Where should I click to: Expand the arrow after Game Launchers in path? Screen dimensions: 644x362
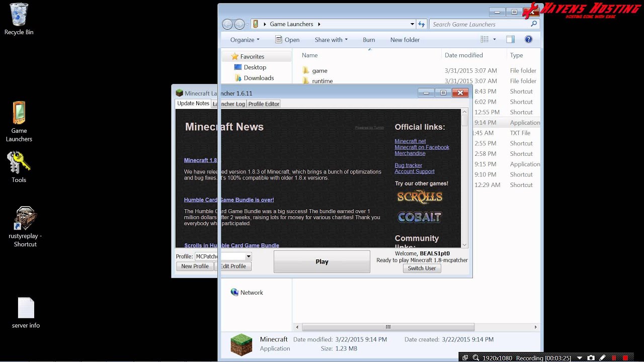[319, 24]
